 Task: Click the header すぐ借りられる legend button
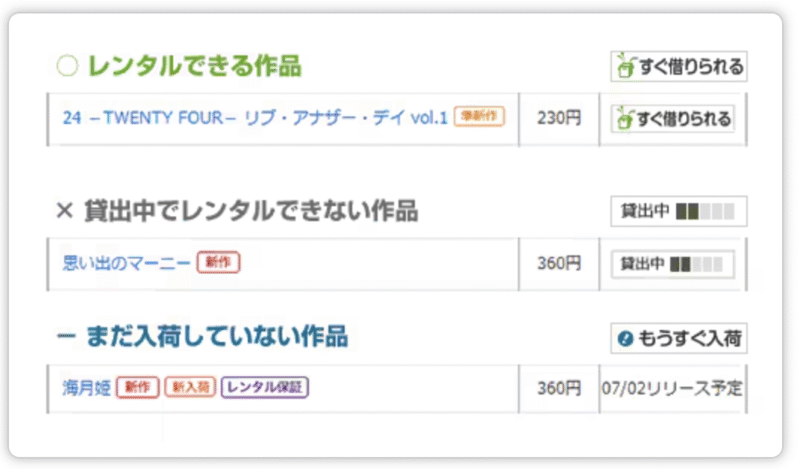click(679, 67)
